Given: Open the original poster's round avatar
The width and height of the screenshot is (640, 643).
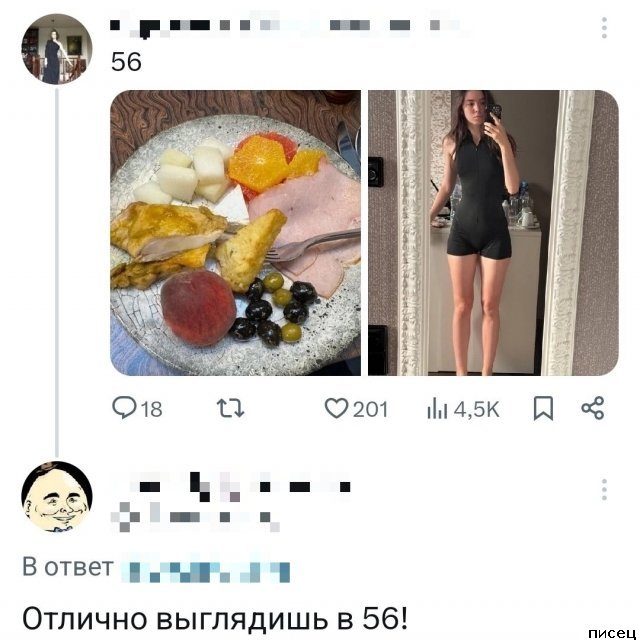Looking at the screenshot, I should click(x=57, y=49).
